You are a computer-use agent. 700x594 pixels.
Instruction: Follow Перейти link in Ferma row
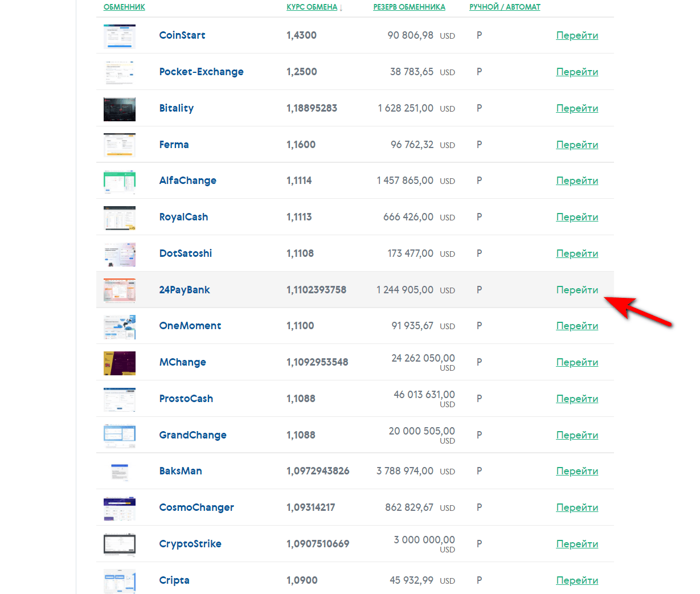[x=577, y=145]
